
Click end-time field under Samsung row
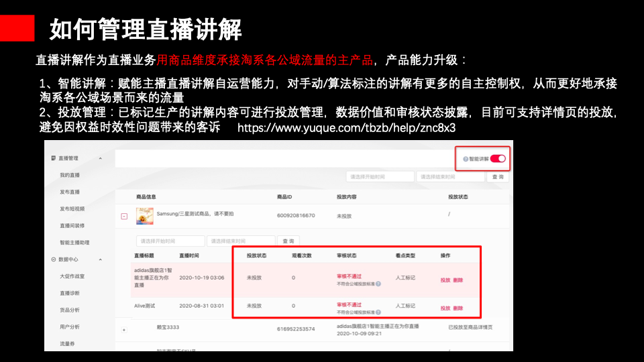241,241
